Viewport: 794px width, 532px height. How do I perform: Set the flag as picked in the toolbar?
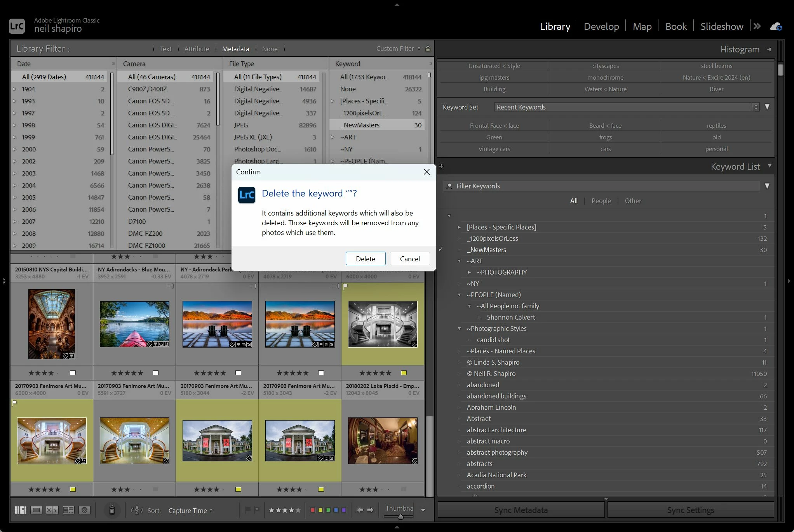[x=247, y=510]
